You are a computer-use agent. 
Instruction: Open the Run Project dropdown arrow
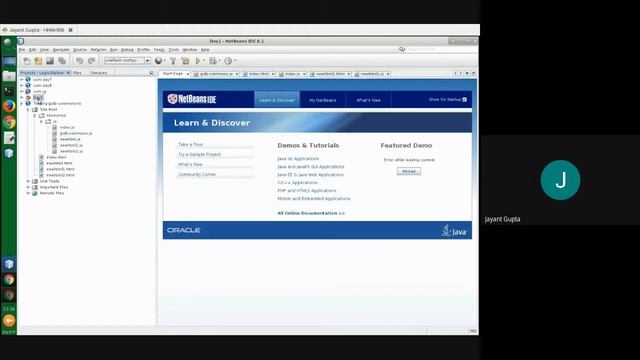(x=204, y=61)
